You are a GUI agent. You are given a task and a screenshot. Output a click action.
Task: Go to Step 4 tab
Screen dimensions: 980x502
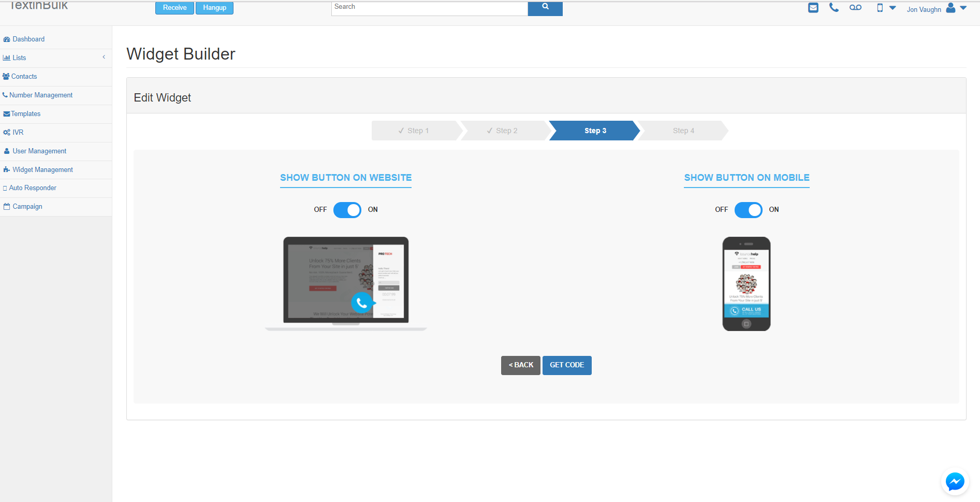pyautogui.click(x=683, y=131)
